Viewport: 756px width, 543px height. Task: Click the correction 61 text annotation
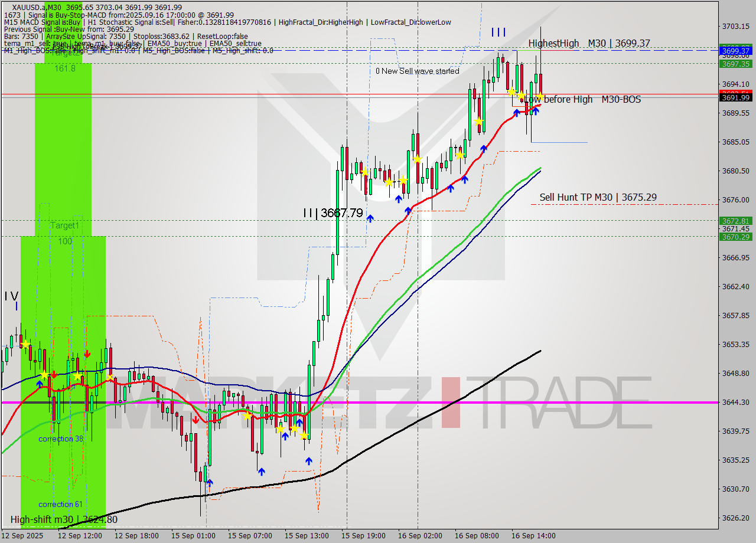point(60,504)
